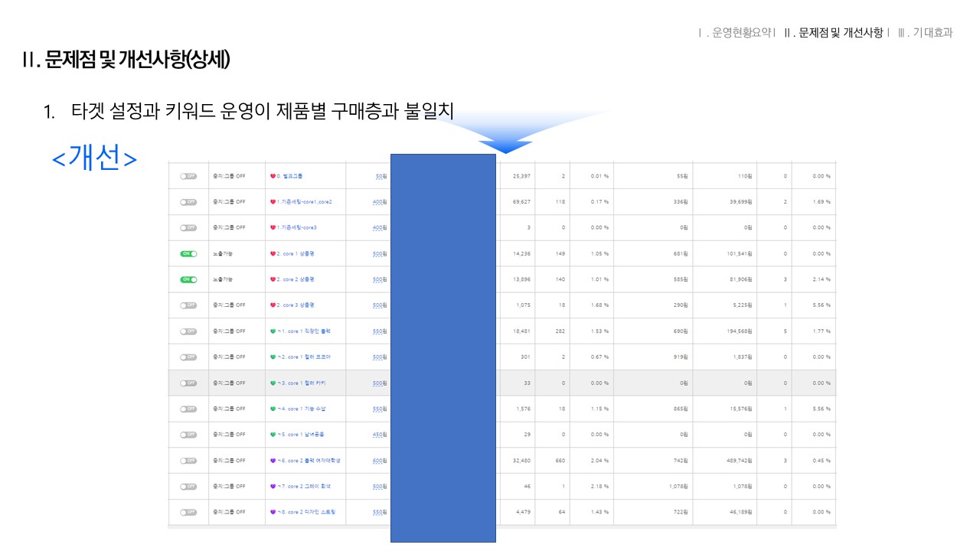
Task: Disable the ON switch for 2. core 2 상품명
Action: coord(188,279)
